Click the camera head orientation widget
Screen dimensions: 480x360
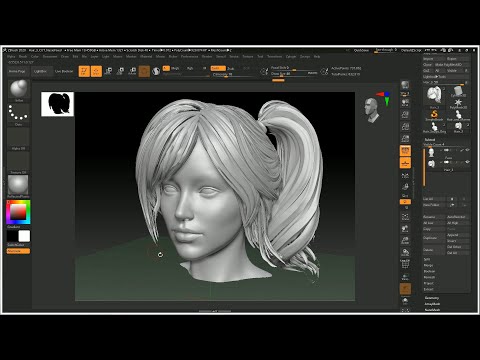372,110
